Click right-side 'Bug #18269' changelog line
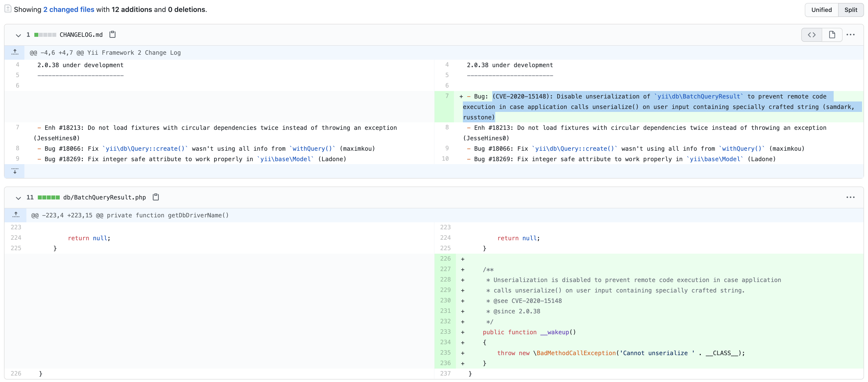 pyautogui.click(x=621, y=159)
